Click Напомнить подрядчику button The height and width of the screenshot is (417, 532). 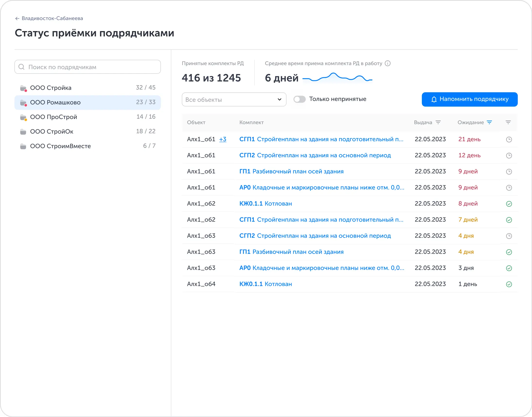coord(469,99)
